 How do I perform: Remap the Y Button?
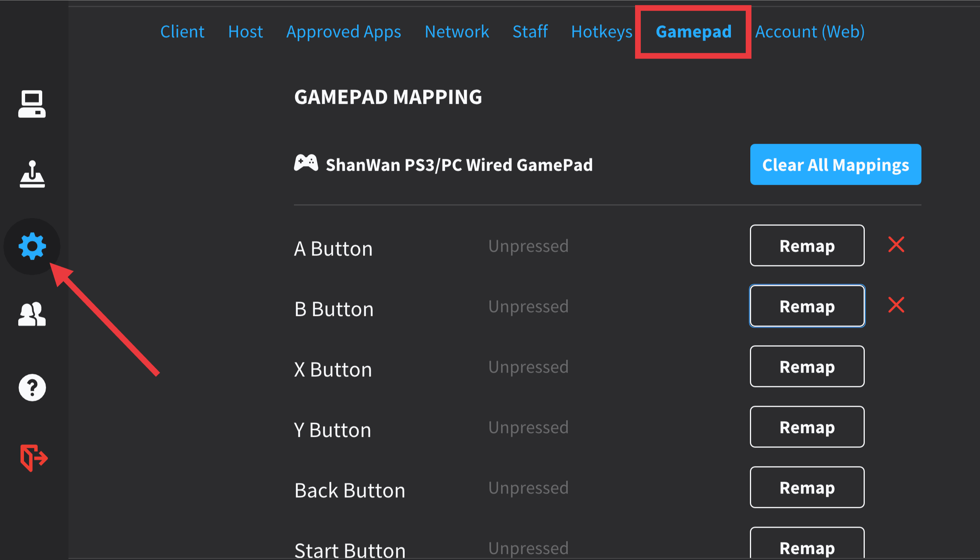coord(807,427)
